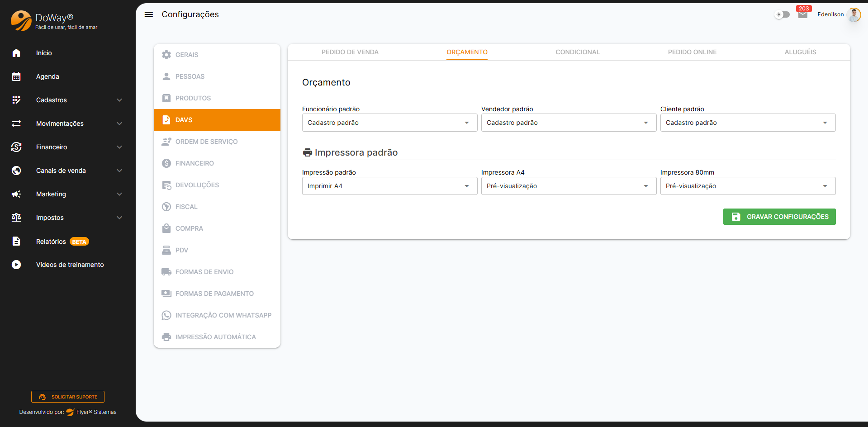Open the Impressão padrão dropdown
868x427 pixels.
389,186
